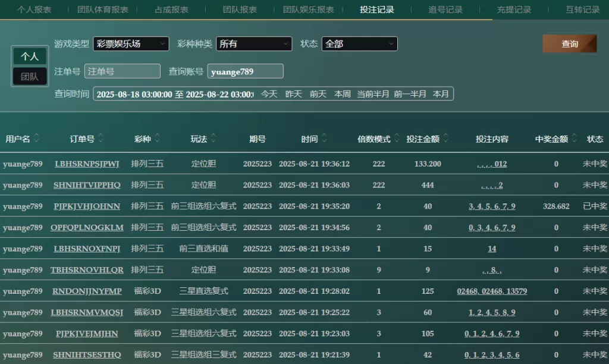Image resolution: width=609 pixels, height=364 pixels.
Task: Switch to 占成报表 tab
Action: coord(171,10)
